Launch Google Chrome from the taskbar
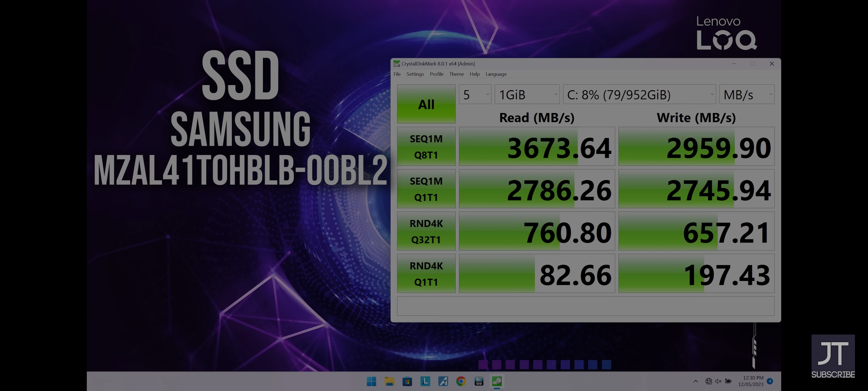This screenshot has height=391, width=868. [x=461, y=381]
